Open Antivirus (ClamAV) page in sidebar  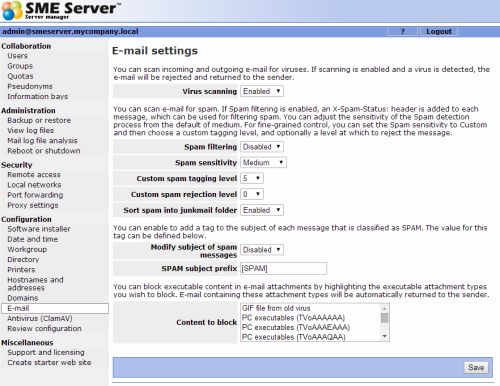point(40,318)
